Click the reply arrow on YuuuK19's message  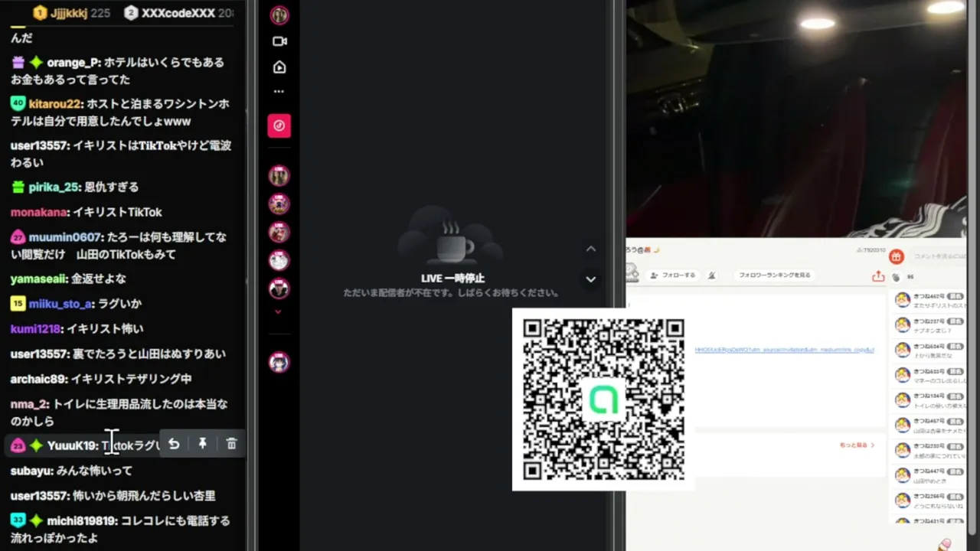(x=174, y=444)
